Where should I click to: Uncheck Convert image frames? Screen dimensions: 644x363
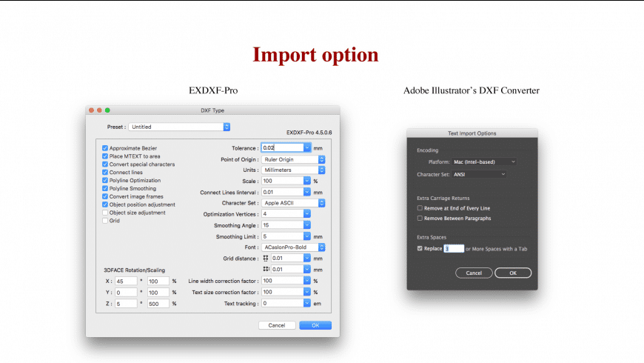coord(105,196)
